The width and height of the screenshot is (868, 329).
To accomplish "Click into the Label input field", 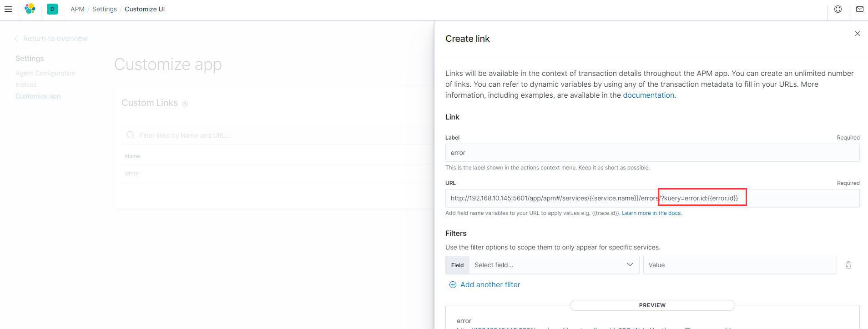I will (651, 153).
